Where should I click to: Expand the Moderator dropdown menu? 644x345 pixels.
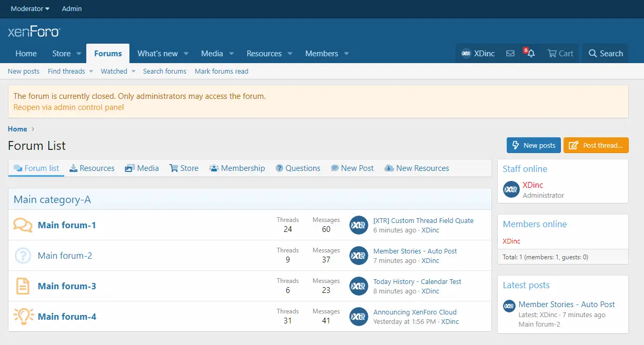pos(30,8)
